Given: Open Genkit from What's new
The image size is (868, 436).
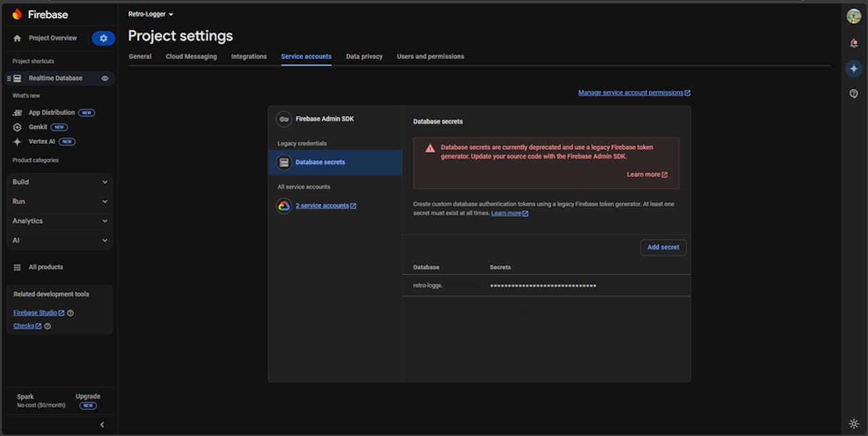Looking at the screenshot, I should pos(38,127).
